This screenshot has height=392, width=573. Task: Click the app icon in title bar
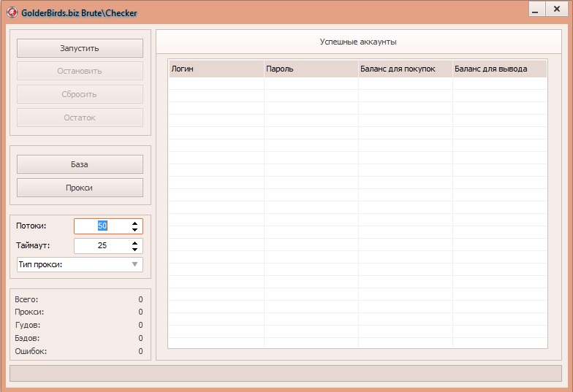(x=12, y=12)
